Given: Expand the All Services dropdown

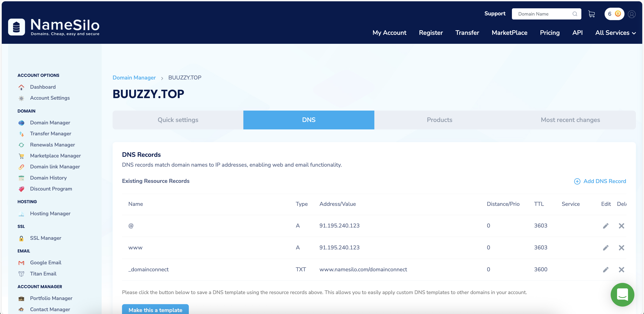Looking at the screenshot, I should [x=615, y=33].
